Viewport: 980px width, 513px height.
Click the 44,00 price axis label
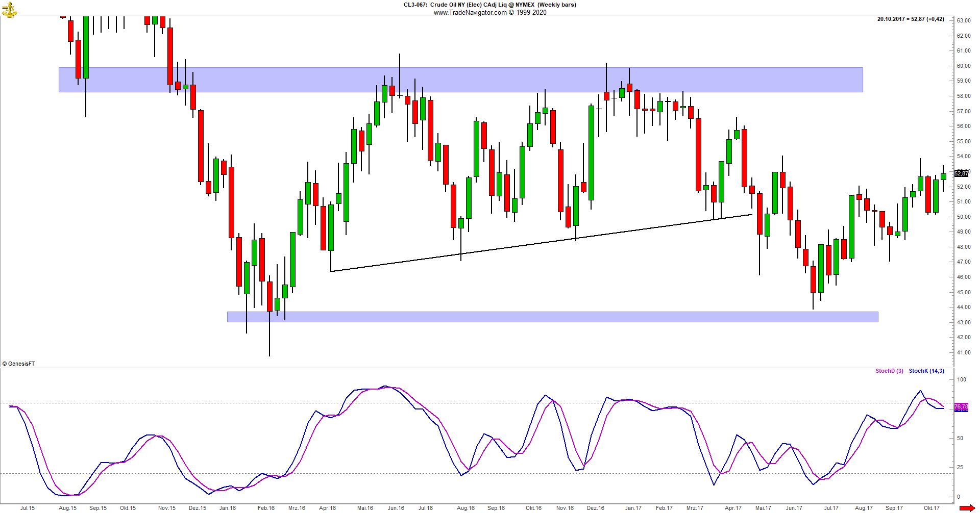coord(964,307)
